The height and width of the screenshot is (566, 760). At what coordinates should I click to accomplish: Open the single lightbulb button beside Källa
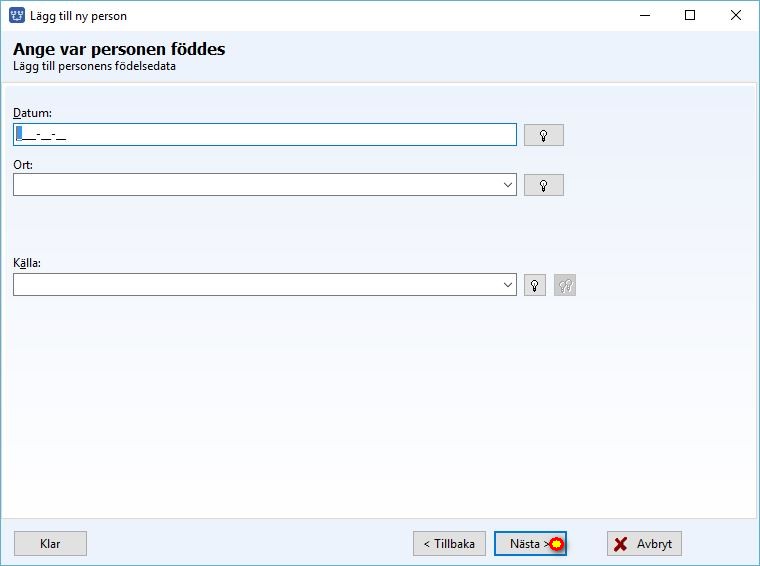tap(535, 285)
